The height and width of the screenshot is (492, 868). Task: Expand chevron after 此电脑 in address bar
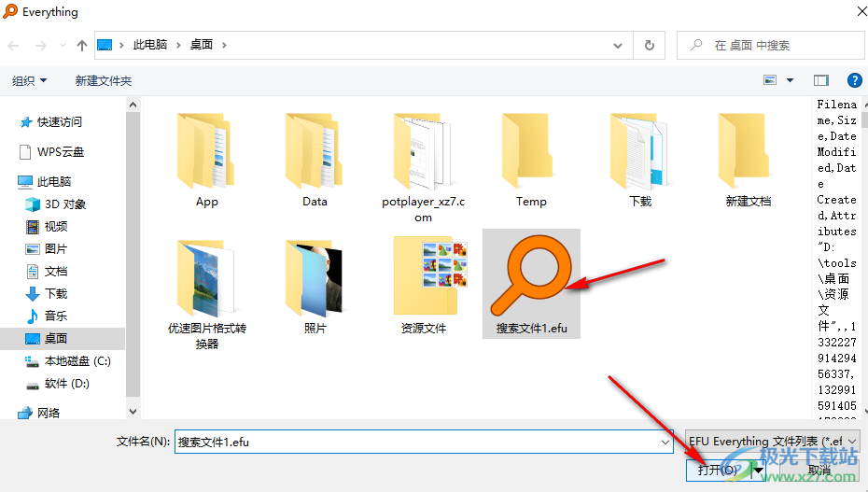coord(179,45)
